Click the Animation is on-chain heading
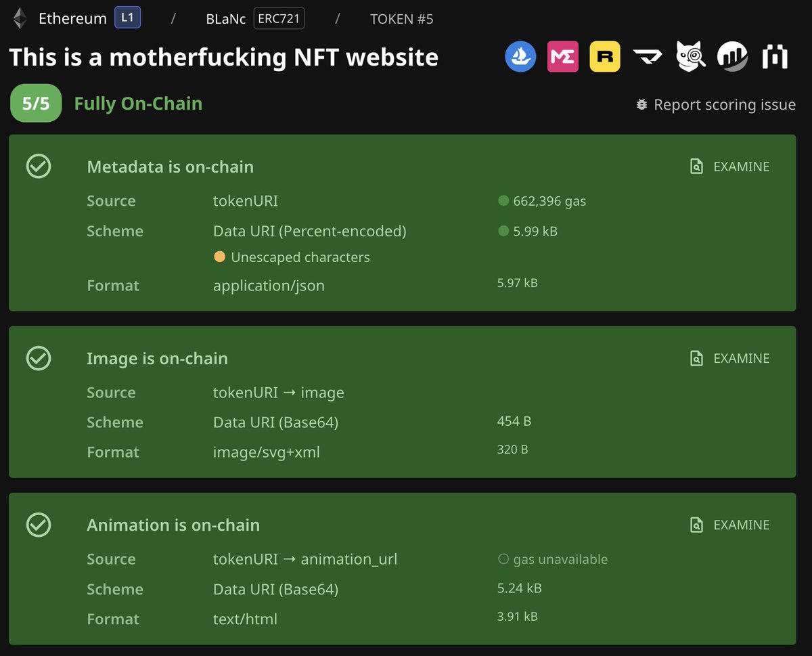Image resolution: width=812 pixels, height=656 pixels. click(x=173, y=525)
